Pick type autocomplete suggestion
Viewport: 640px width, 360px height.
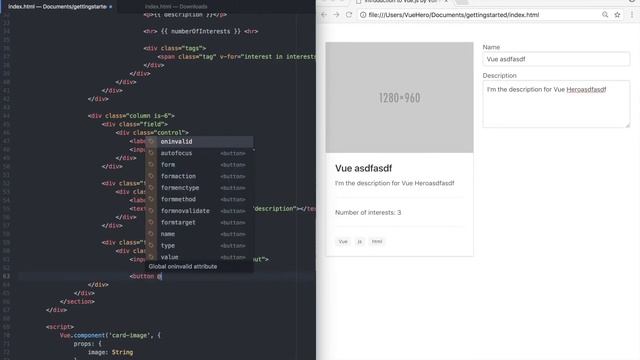(199, 246)
